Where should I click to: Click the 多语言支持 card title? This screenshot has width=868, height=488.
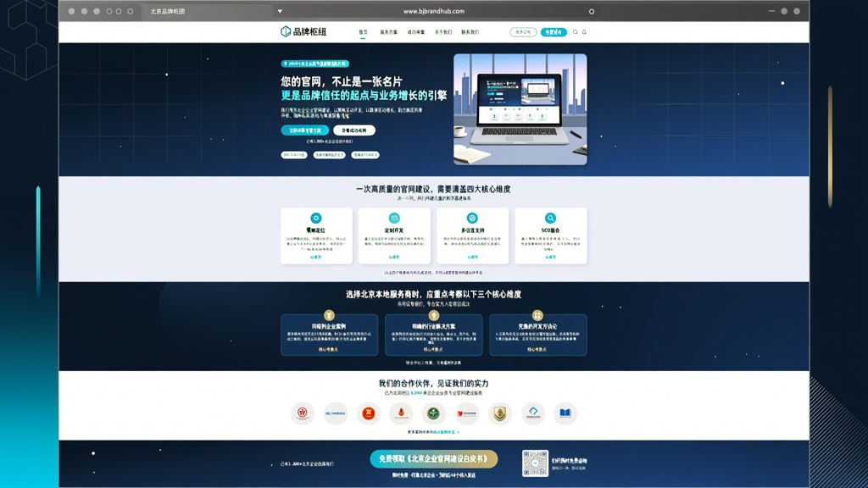point(472,230)
